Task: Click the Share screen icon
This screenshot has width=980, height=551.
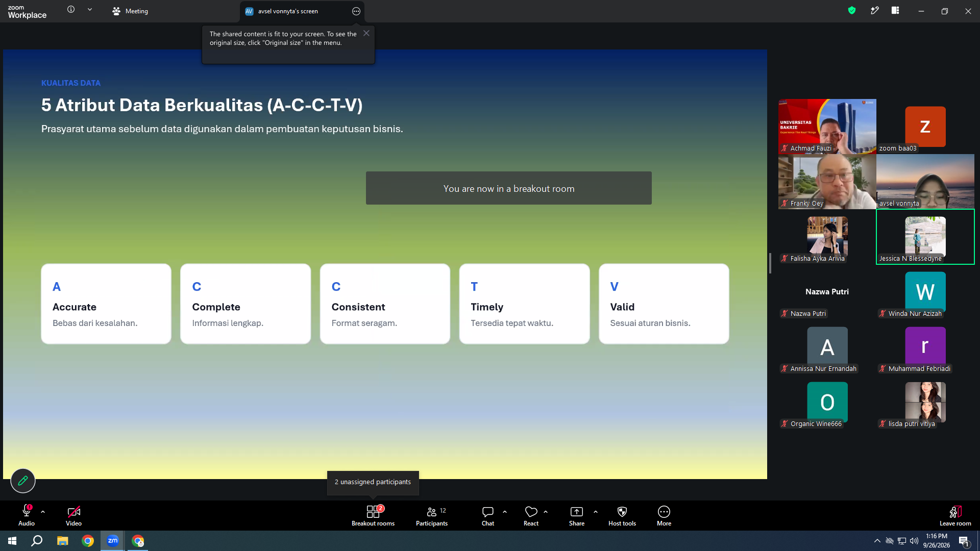Action: click(577, 512)
